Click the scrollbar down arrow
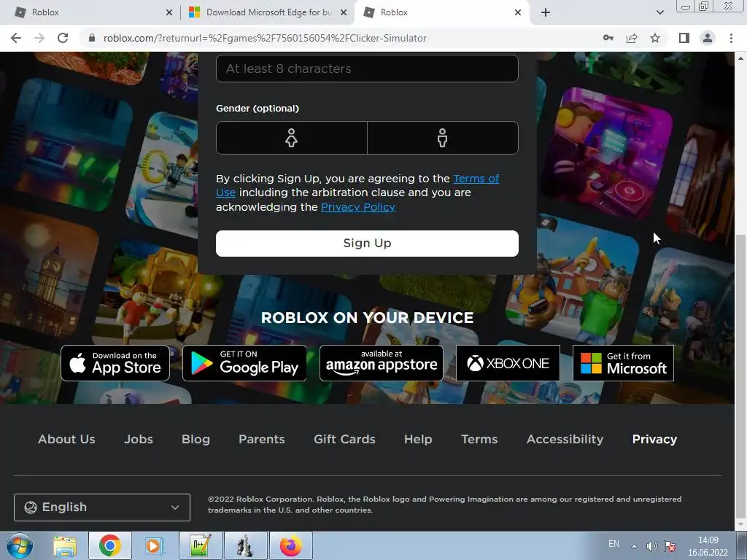 (741, 524)
